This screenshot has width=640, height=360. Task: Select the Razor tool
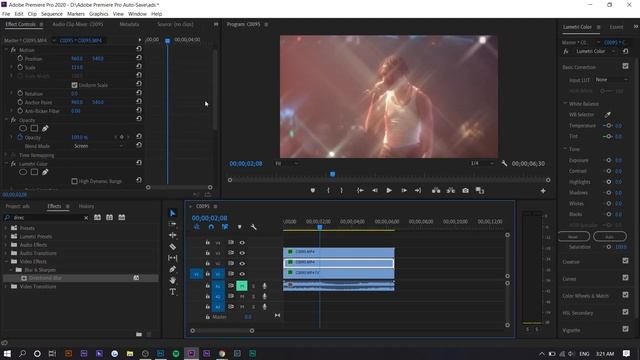(x=172, y=247)
